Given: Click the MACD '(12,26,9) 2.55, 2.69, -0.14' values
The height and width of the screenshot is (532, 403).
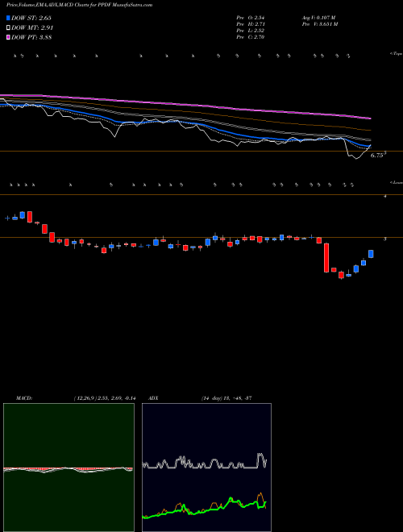Looking at the screenshot, I should 105,398.
